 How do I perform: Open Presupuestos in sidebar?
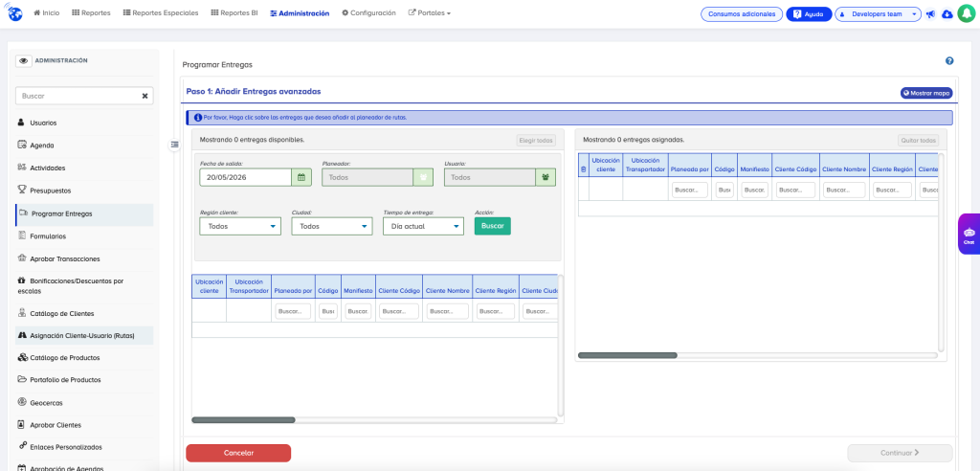tap(84, 191)
